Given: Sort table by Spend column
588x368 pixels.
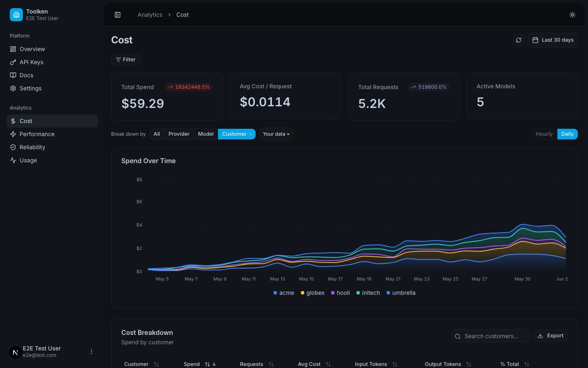Looking at the screenshot, I should point(200,364).
